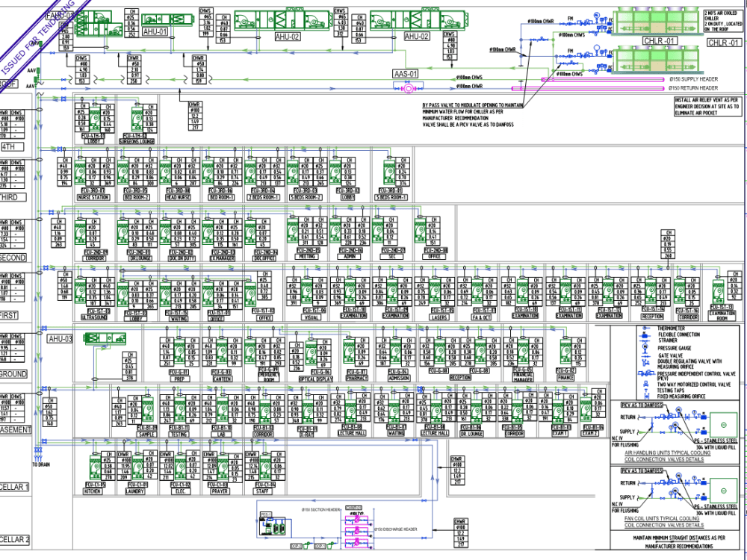Click the flexible connection symbol in the legend
The width and height of the screenshot is (747, 560).
pyautogui.click(x=645, y=335)
